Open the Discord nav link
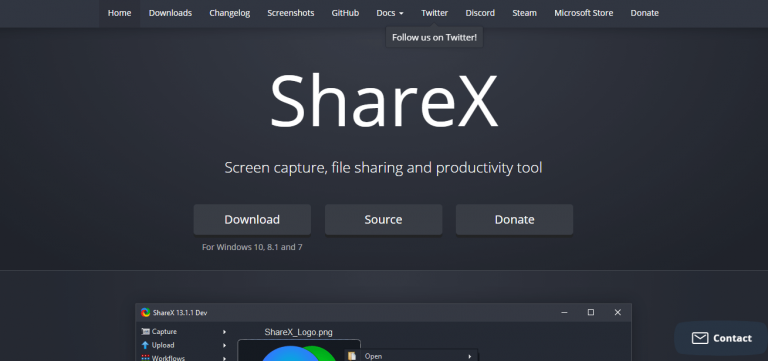The height and width of the screenshot is (361, 768). click(480, 13)
